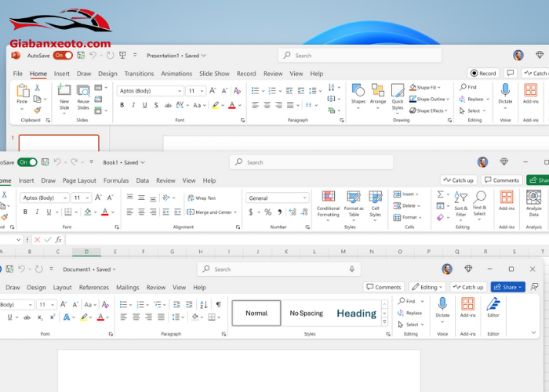Click Excel Comments button
Viewport: 549px width, 392px height.
[x=502, y=180]
